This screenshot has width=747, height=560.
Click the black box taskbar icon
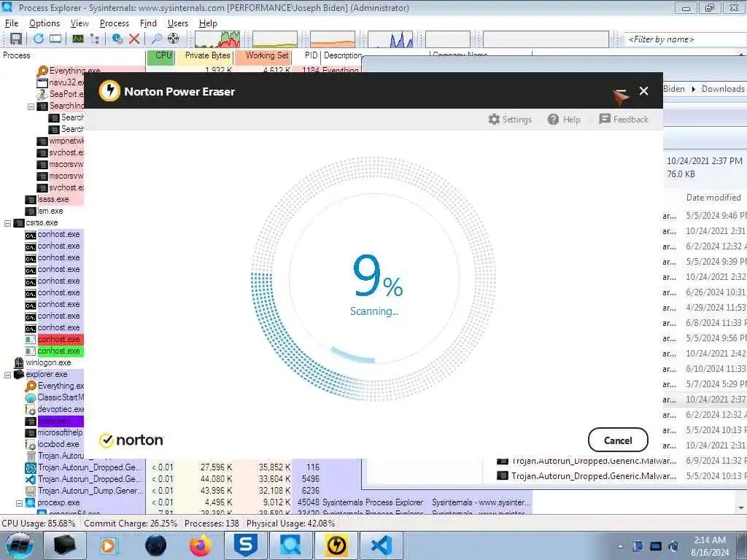[x=65, y=545]
